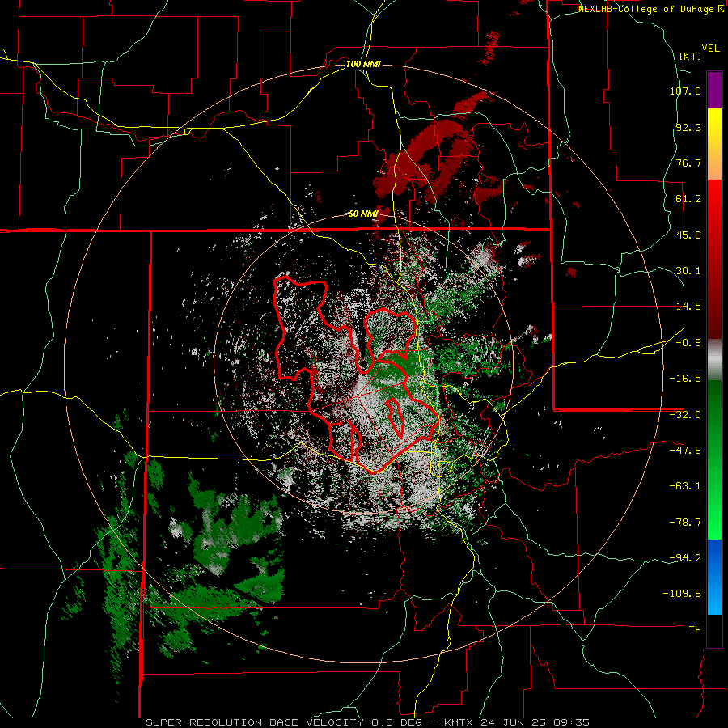Screen dimensions: 728x728
Task: Click the -47.6 velocity scale value
Action: tap(685, 451)
